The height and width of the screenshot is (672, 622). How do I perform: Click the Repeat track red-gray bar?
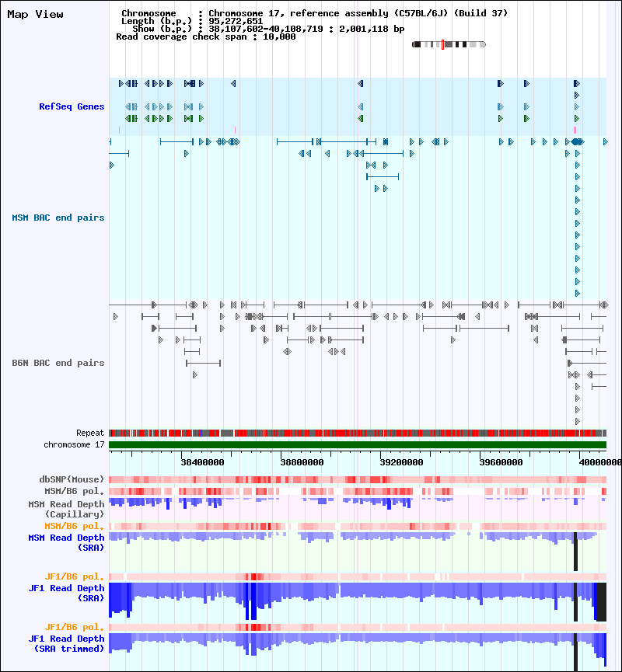358,433
